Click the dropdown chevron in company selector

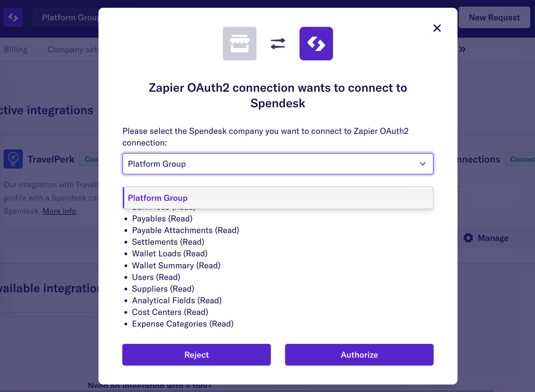pos(422,164)
